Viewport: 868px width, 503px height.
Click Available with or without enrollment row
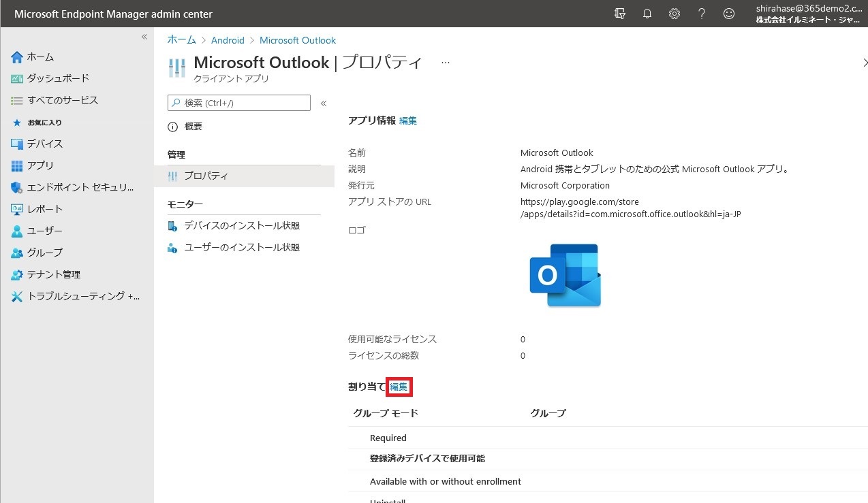click(x=608, y=481)
